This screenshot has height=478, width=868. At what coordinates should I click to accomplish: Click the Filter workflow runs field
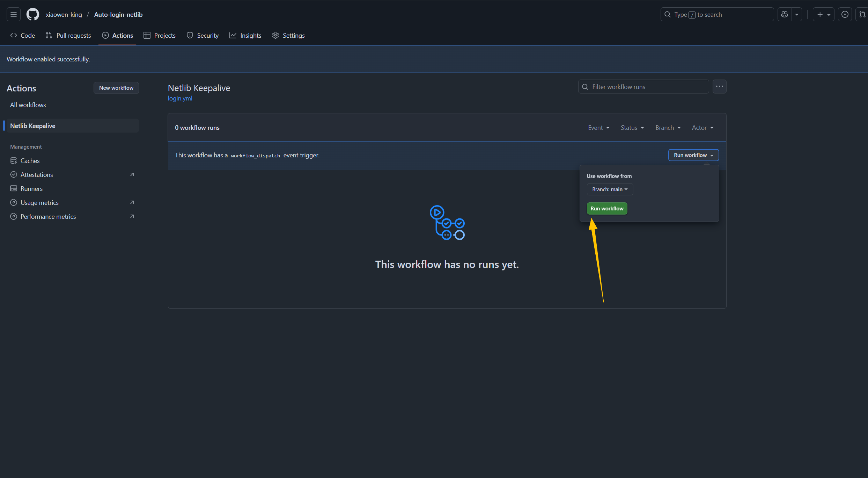pyautogui.click(x=643, y=87)
